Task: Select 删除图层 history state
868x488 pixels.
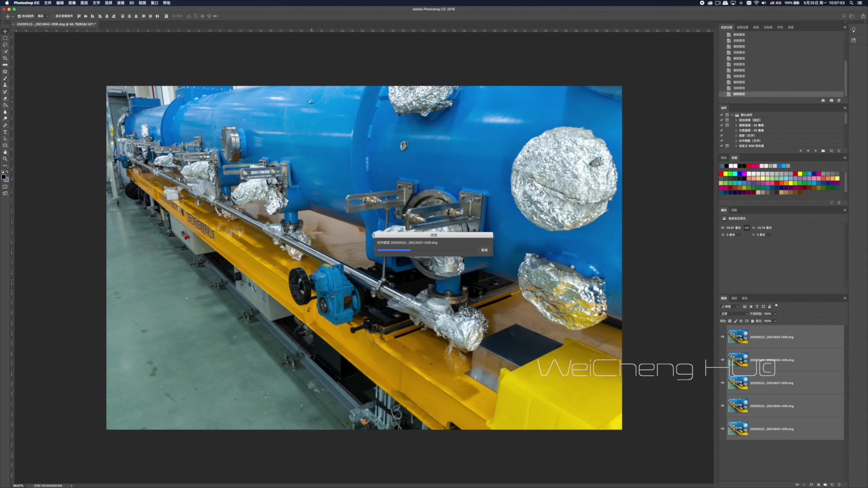Action: pyautogui.click(x=781, y=94)
